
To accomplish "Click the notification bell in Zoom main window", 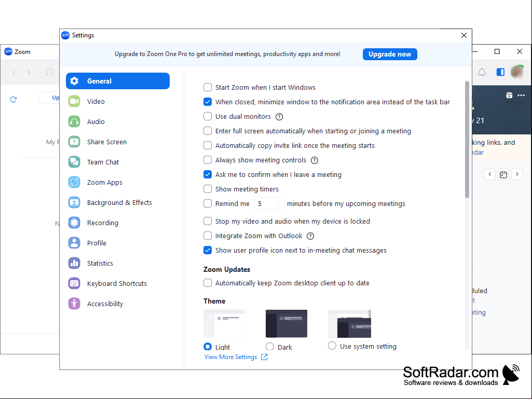I will (x=482, y=72).
